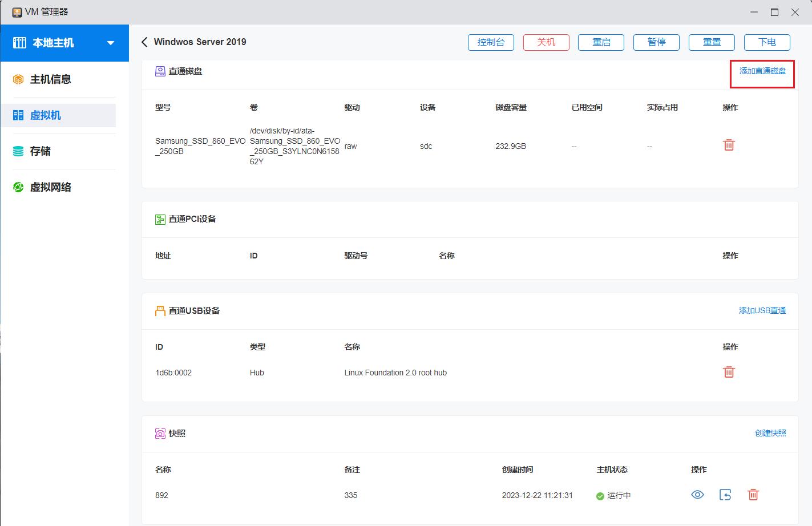Click the 2023-12-22 11:21:31 creation time
Screen dimensions: 812x526
pos(537,495)
